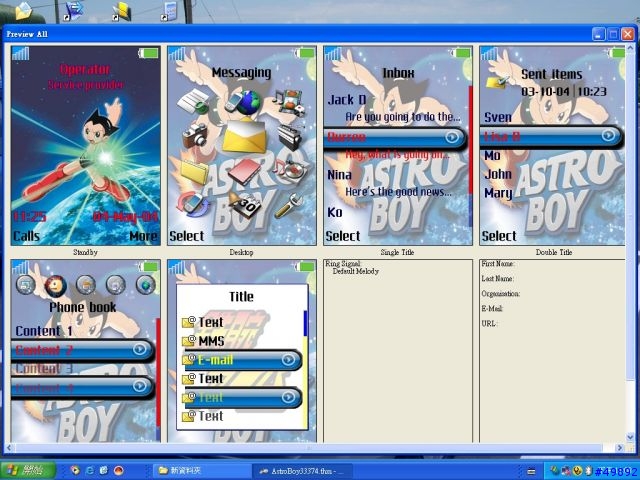Click the radio icon in Desktop preview
Screen dimensions: 640x480
(x=290, y=137)
